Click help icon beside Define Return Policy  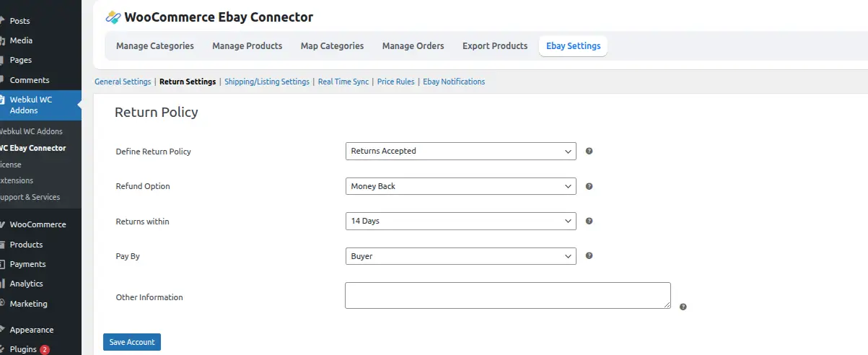589,152
